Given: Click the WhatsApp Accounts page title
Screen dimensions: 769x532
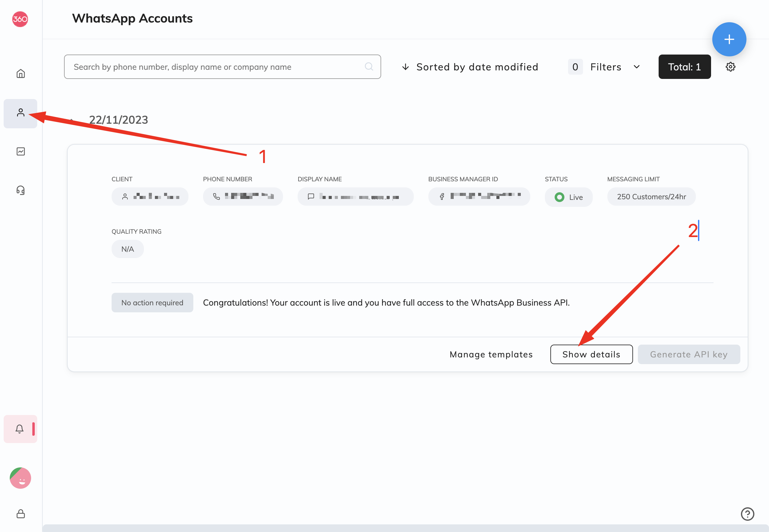Looking at the screenshot, I should (132, 18).
